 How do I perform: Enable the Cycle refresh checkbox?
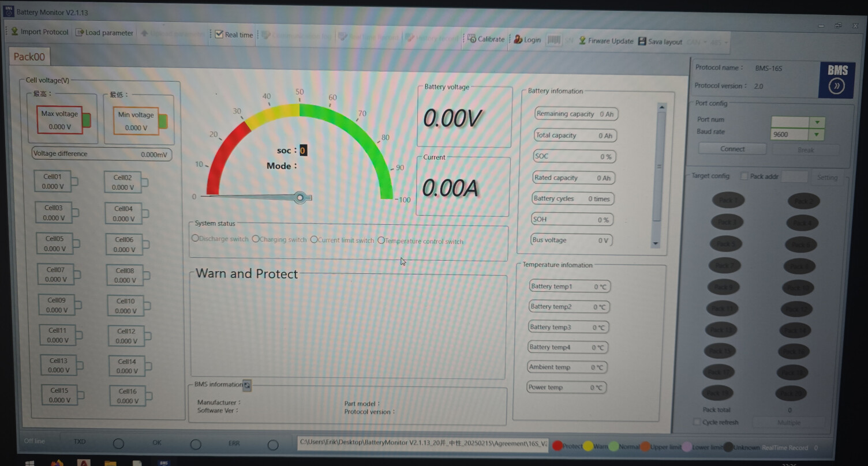tap(697, 422)
